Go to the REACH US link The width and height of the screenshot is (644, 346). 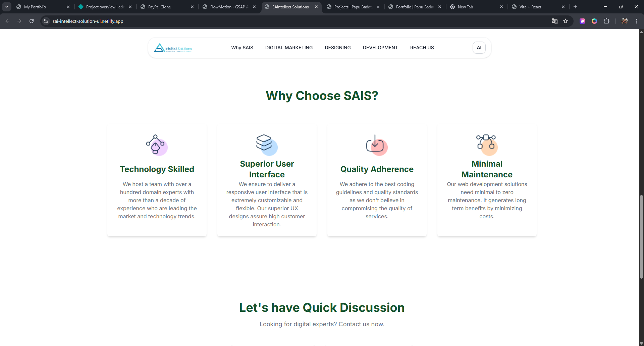(x=422, y=48)
